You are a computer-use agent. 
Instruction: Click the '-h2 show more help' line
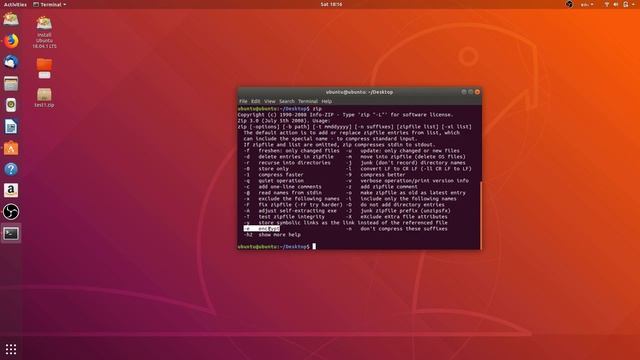272,235
